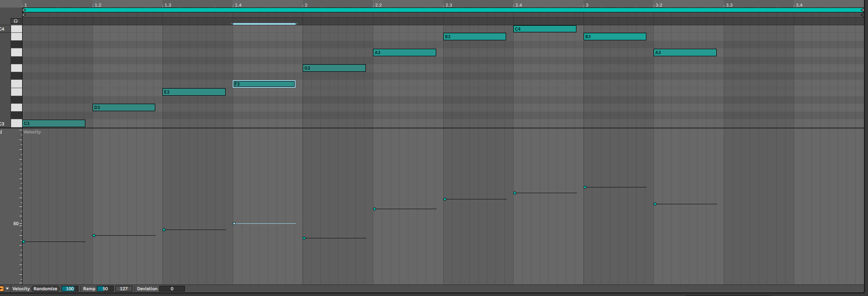
Task: Click the velocity marker of the C3 note
Action: coord(24,242)
